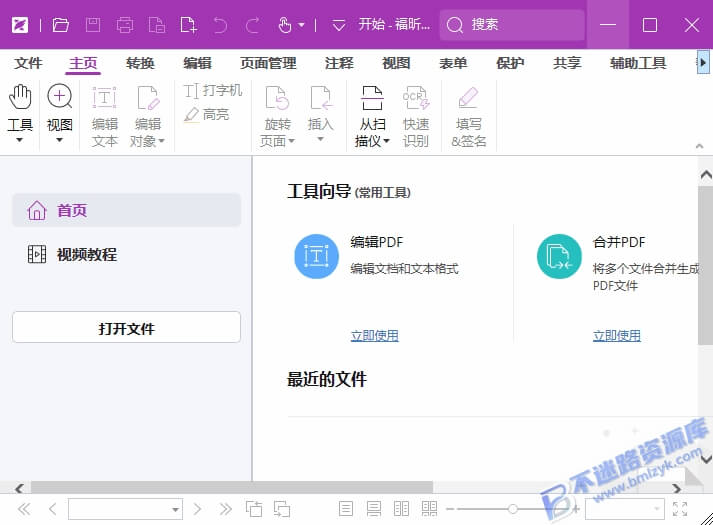
Task: Click the vertical scrollbar down arrow
Action: [x=706, y=459]
